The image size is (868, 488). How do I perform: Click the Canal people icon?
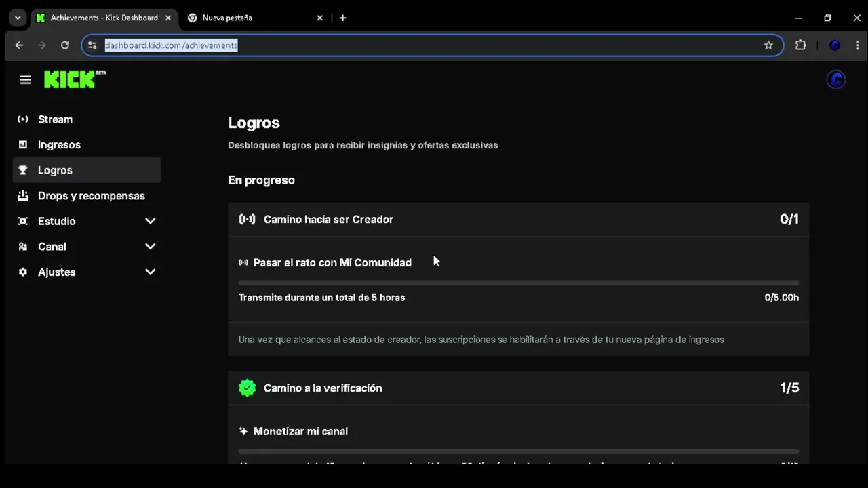[23, 247]
